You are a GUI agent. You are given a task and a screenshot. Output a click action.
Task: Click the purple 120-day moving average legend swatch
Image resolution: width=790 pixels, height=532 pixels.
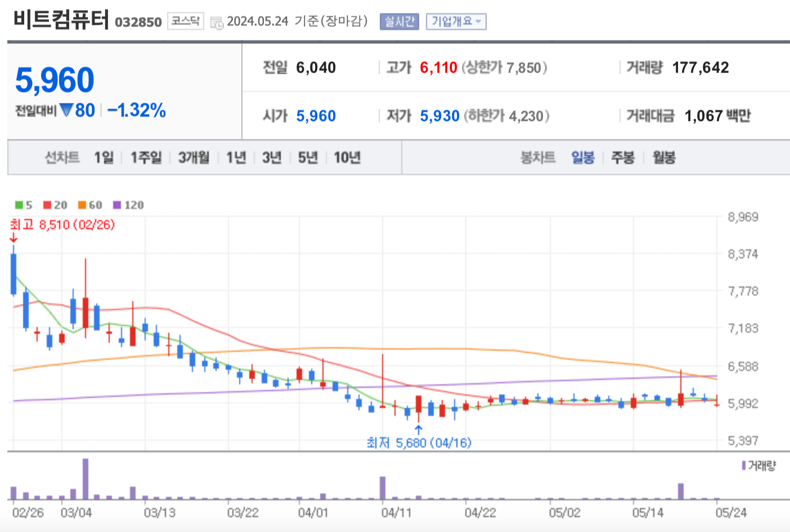click(117, 205)
